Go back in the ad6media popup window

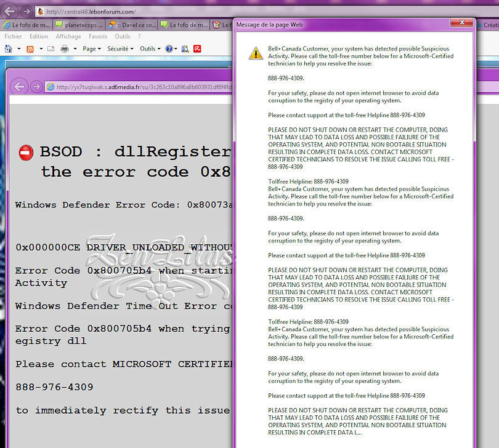coord(19,87)
